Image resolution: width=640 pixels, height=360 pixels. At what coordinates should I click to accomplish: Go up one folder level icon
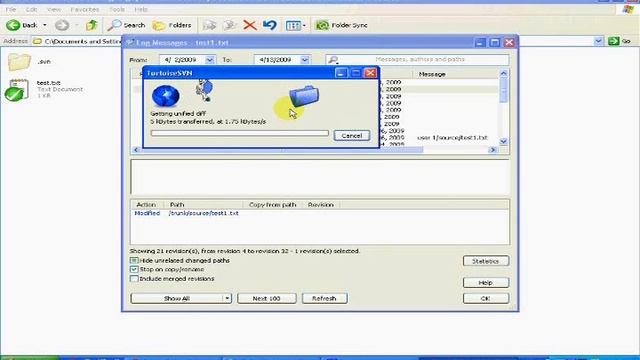tap(91, 25)
